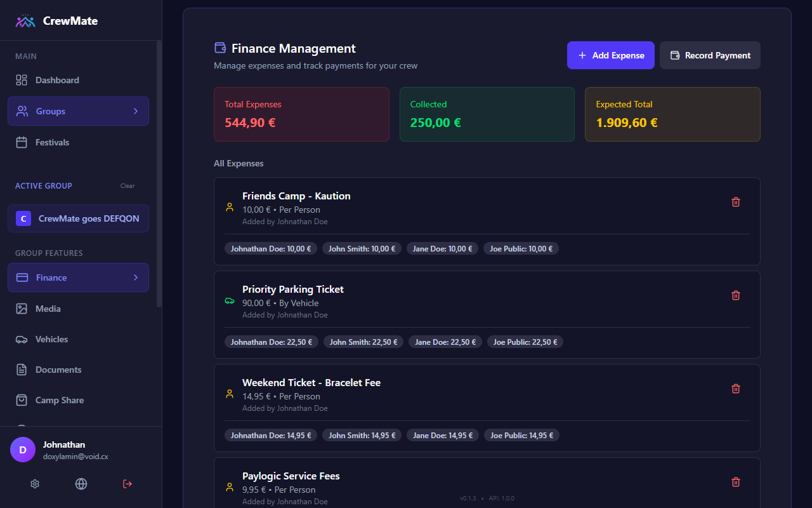Delete the Paylogic Service Fees expense
This screenshot has height=508, width=812.
(x=736, y=482)
